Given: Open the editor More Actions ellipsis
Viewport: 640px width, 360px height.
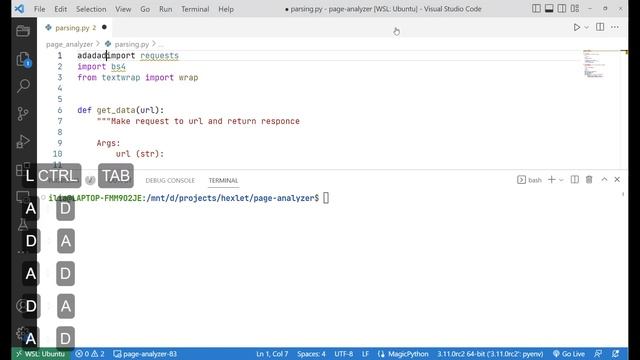Looking at the screenshot, I should point(615,27).
